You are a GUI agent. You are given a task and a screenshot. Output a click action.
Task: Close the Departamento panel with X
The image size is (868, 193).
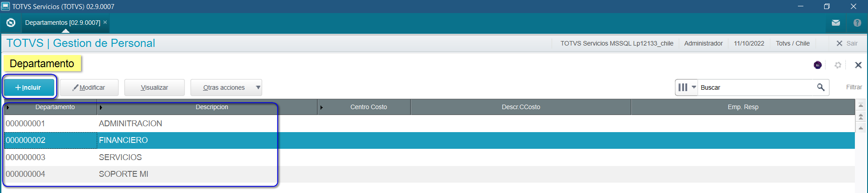(858, 65)
